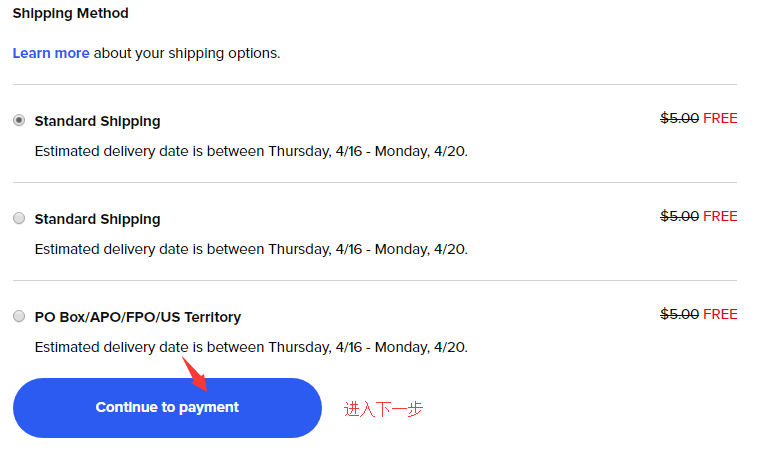Click the Shipping Method heading
This screenshot has width=761, height=453.
coord(70,14)
